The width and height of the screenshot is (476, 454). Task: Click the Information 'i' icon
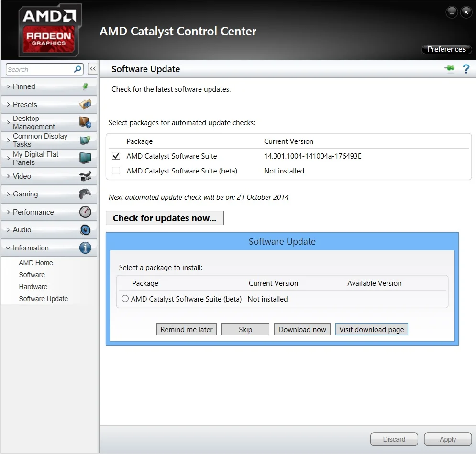(x=85, y=248)
